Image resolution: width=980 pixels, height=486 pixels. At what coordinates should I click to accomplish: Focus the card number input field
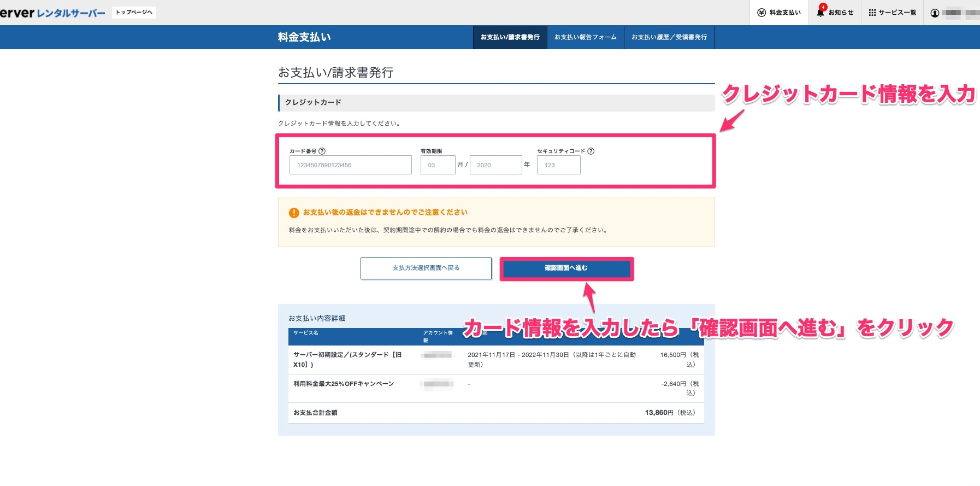[350, 165]
